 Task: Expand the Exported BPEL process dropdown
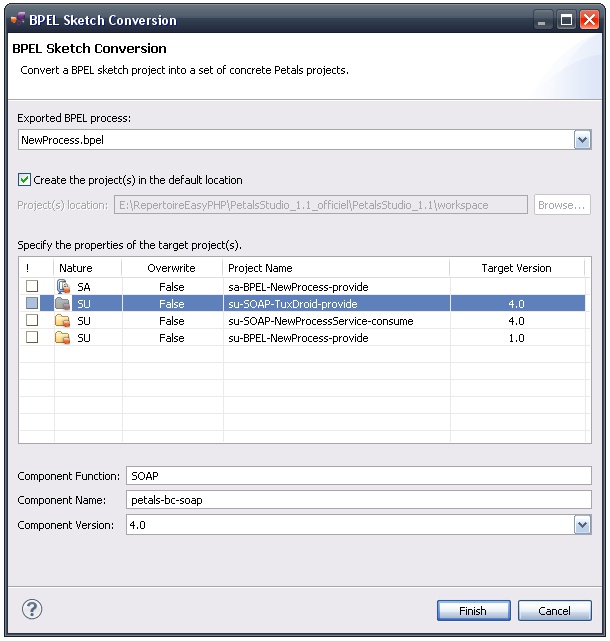(x=582, y=141)
